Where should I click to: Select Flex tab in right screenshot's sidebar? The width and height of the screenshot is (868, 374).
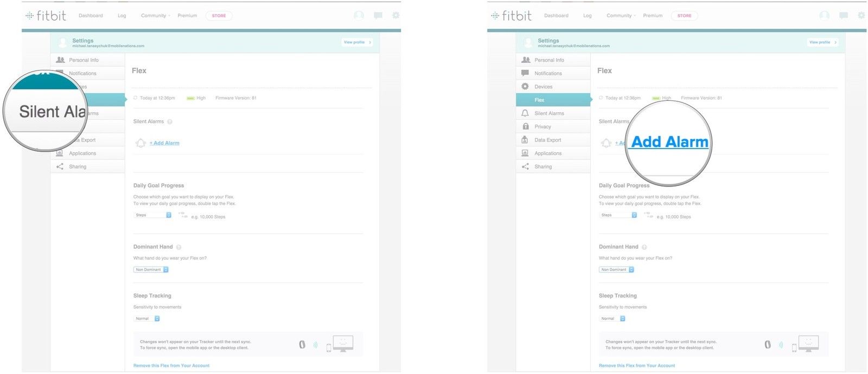point(552,100)
